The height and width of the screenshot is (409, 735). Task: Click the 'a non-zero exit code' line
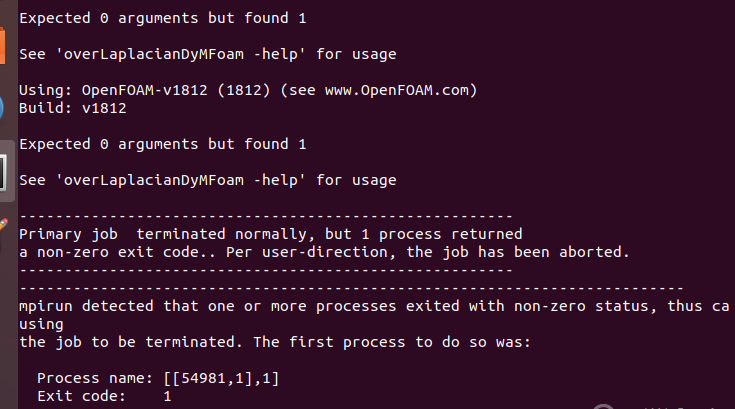pyautogui.click(x=324, y=252)
